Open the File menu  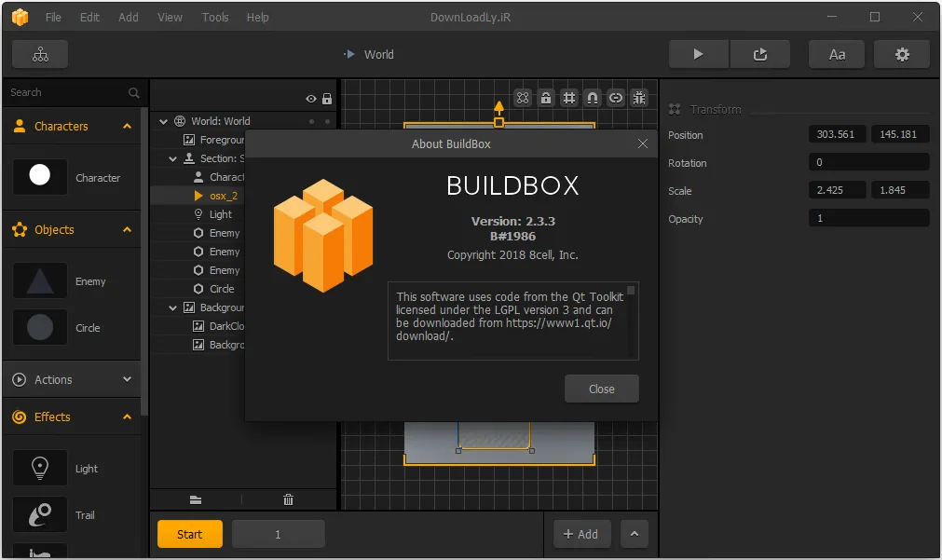(x=53, y=18)
